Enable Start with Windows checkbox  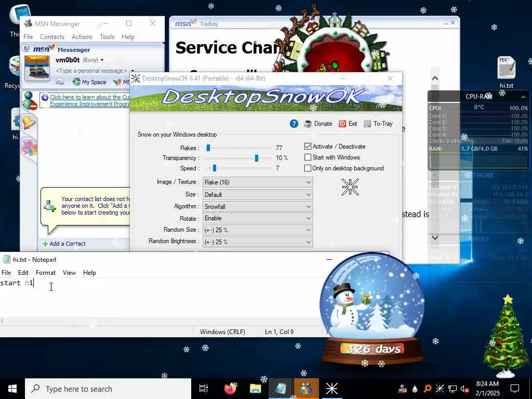[308, 157]
